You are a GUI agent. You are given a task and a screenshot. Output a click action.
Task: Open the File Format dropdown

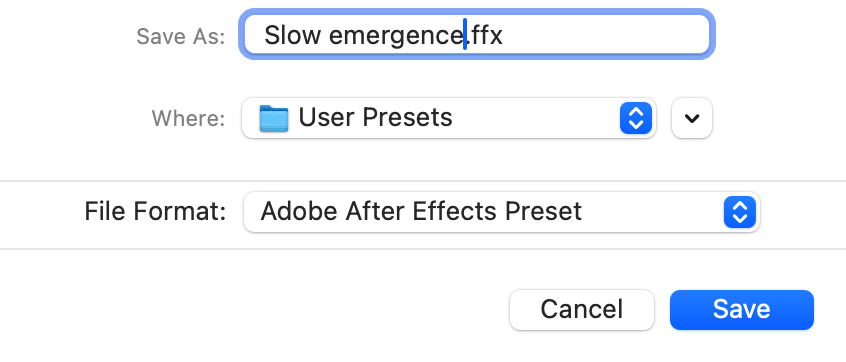tap(502, 211)
